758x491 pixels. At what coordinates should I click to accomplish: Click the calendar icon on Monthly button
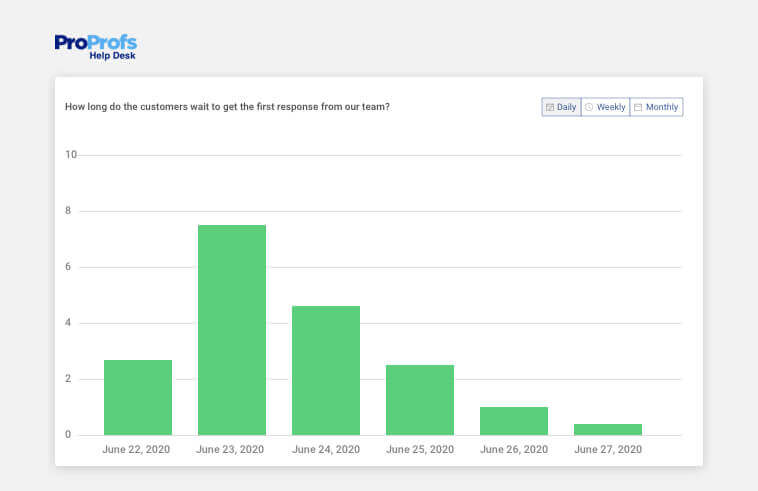tap(638, 107)
